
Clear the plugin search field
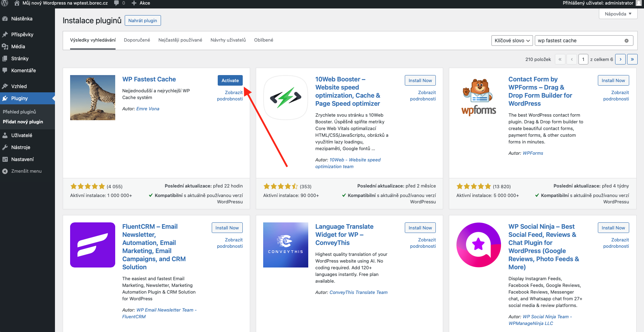(626, 41)
